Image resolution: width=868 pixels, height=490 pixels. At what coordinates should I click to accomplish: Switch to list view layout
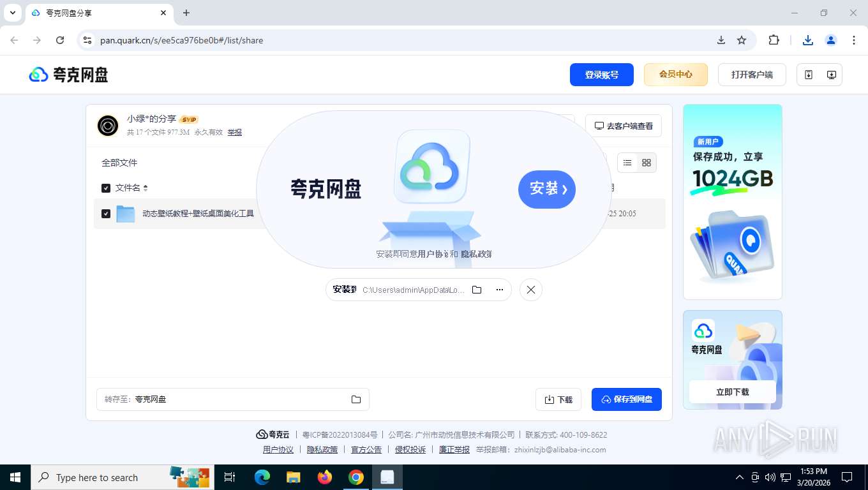pyautogui.click(x=627, y=163)
